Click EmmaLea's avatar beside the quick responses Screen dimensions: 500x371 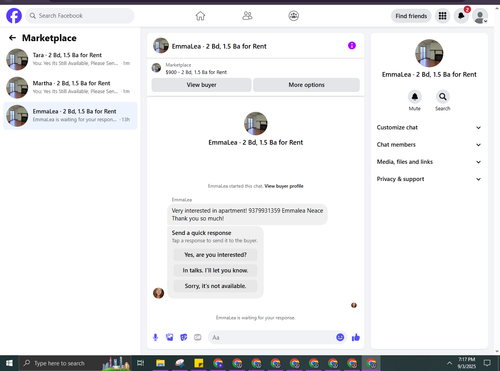click(x=158, y=293)
